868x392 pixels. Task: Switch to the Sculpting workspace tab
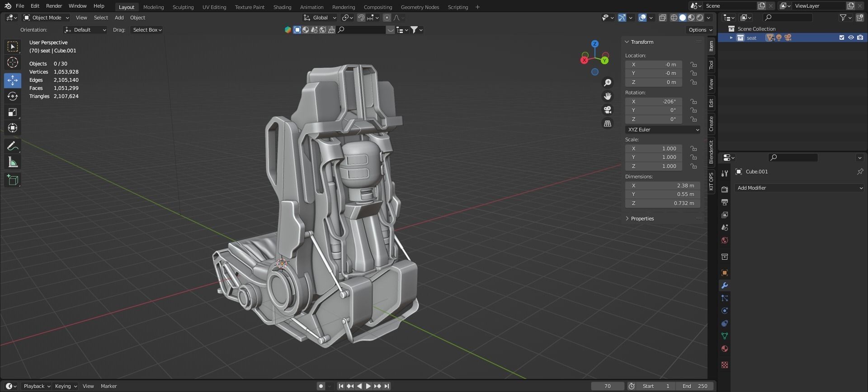(183, 7)
